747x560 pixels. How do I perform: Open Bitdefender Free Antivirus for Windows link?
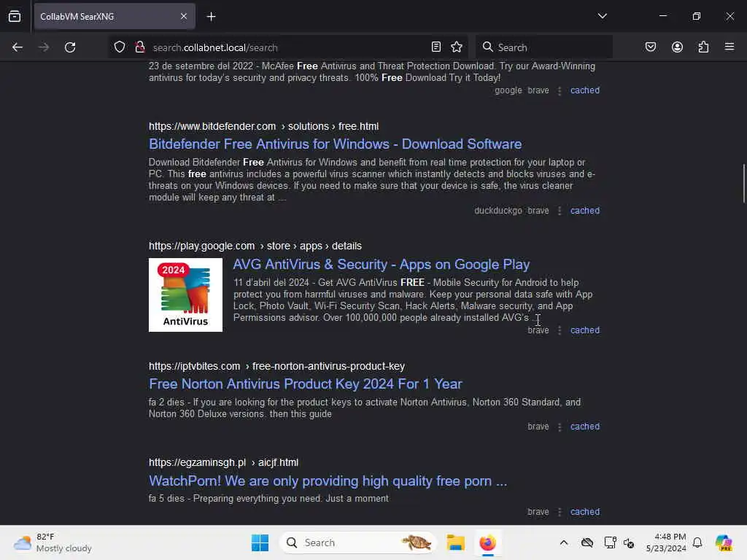pyautogui.click(x=335, y=144)
